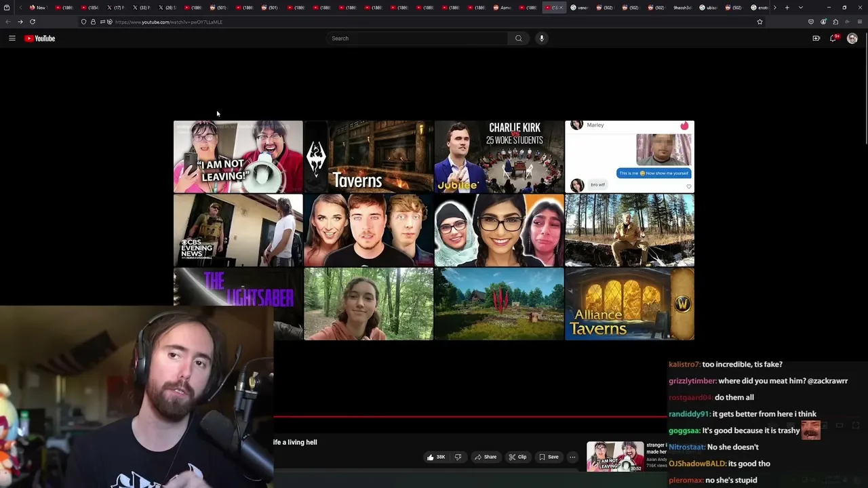The width and height of the screenshot is (868, 488).
Task: Dislike the video
Action: click(458, 457)
